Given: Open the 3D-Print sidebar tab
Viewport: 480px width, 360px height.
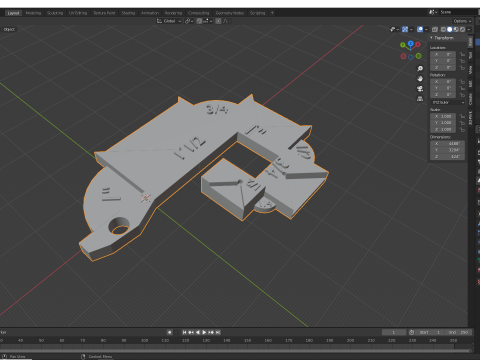Looking at the screenshot, I should [x=471, y=118].
